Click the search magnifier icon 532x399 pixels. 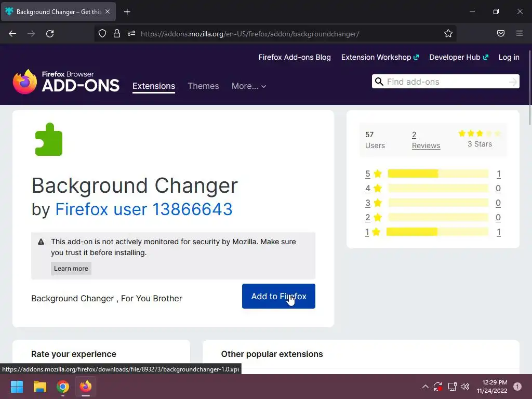pos(379,82)
